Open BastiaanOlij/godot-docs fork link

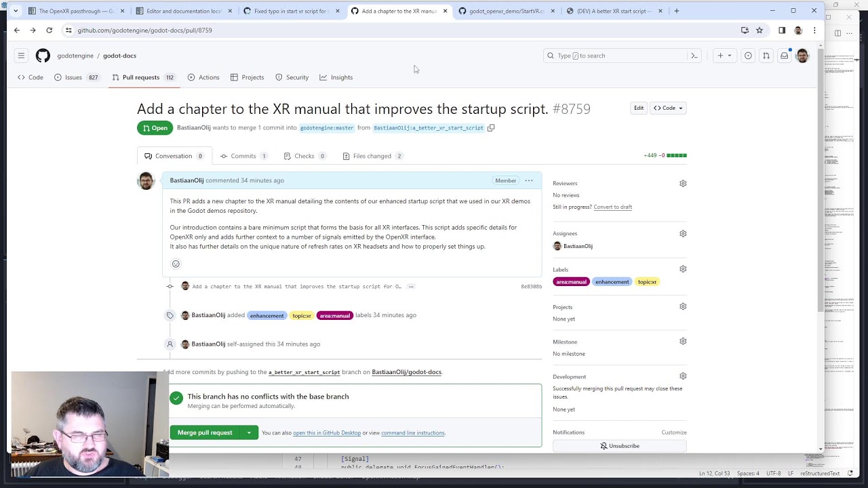pyautogui.click(x=406, y=372)
